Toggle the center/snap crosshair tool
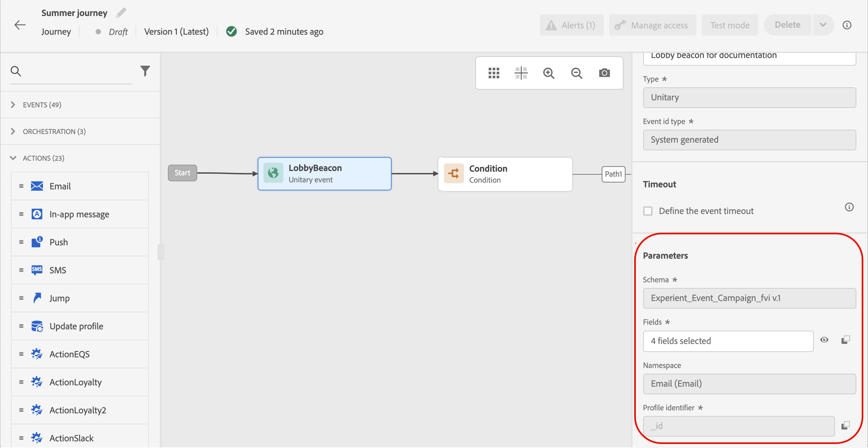868x448 pixels. [x=521, y=73]
